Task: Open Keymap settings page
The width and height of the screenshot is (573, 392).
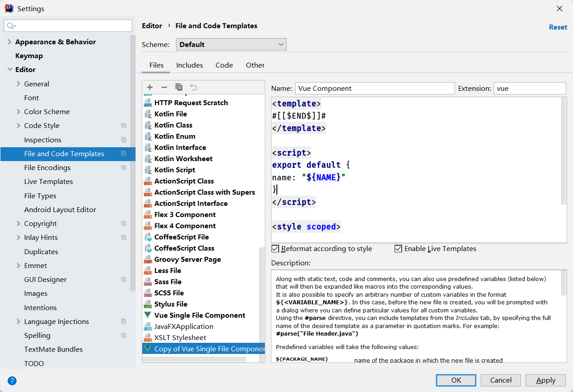Action: pos(29,55)
